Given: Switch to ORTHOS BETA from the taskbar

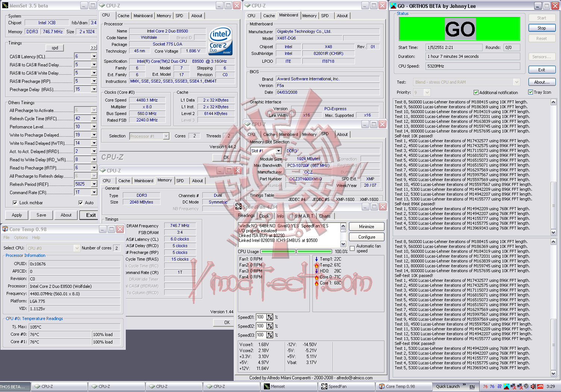Looking at the screenshot, I should tap(15, 386).
